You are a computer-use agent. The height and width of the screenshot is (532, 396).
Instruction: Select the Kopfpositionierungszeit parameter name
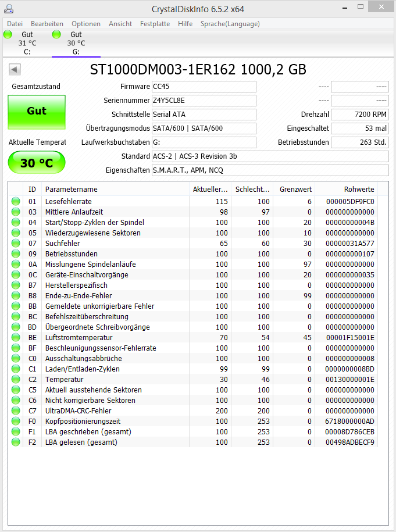[83, 421]
